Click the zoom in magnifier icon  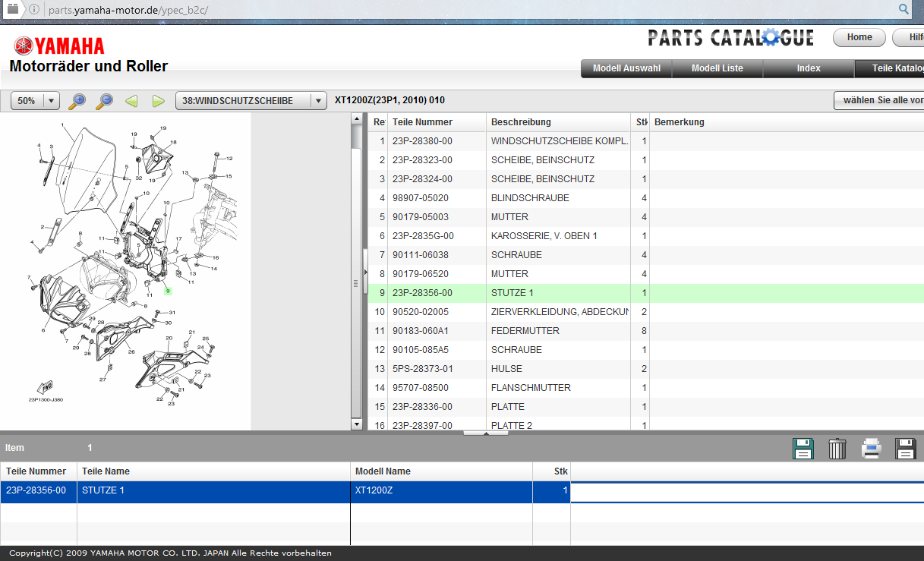[x=77, y=101]
